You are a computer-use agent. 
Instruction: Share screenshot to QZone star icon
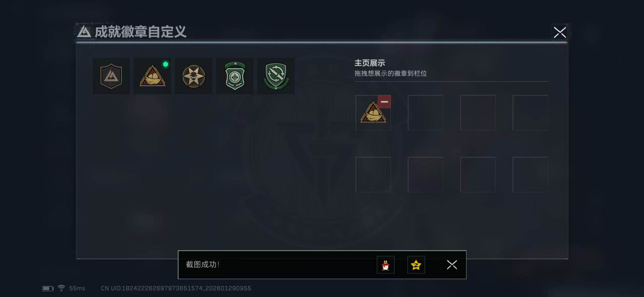(416, 265)
